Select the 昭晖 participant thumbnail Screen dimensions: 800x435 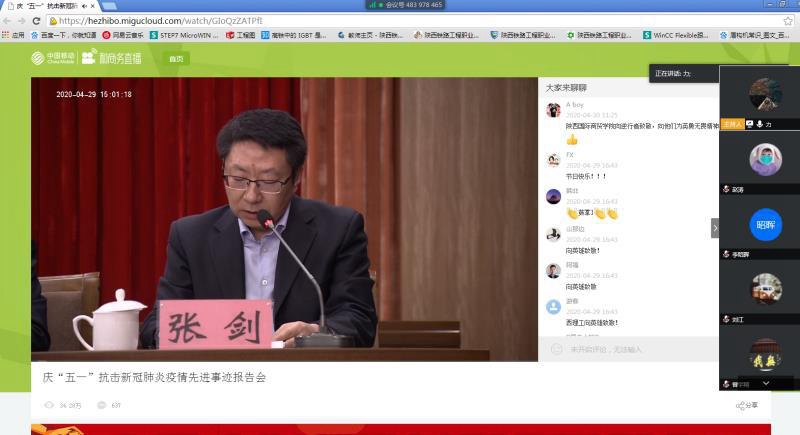click(x=765, y=225)
